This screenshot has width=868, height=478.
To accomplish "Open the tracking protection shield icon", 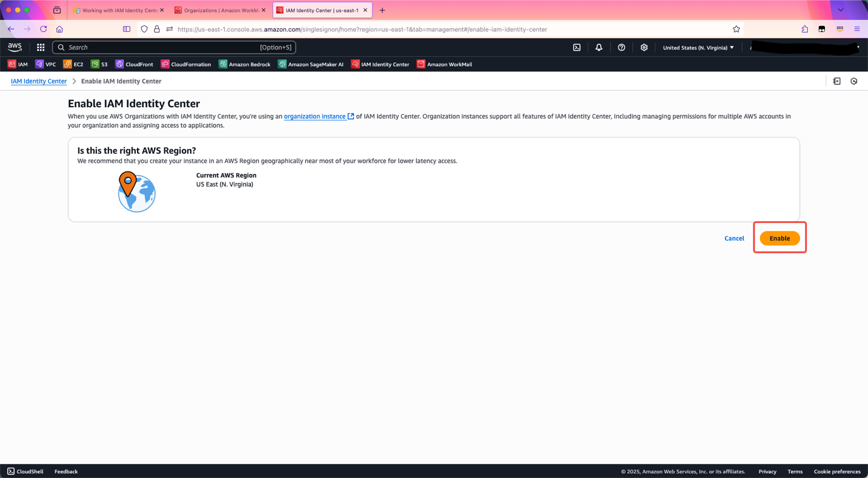I will 144,29.
